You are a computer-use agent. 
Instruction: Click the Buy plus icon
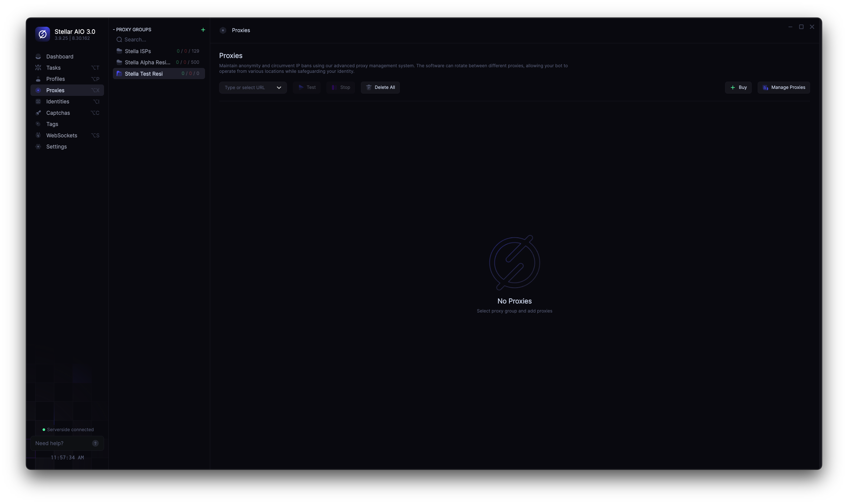pyautogui.click(x=733, y=88)
